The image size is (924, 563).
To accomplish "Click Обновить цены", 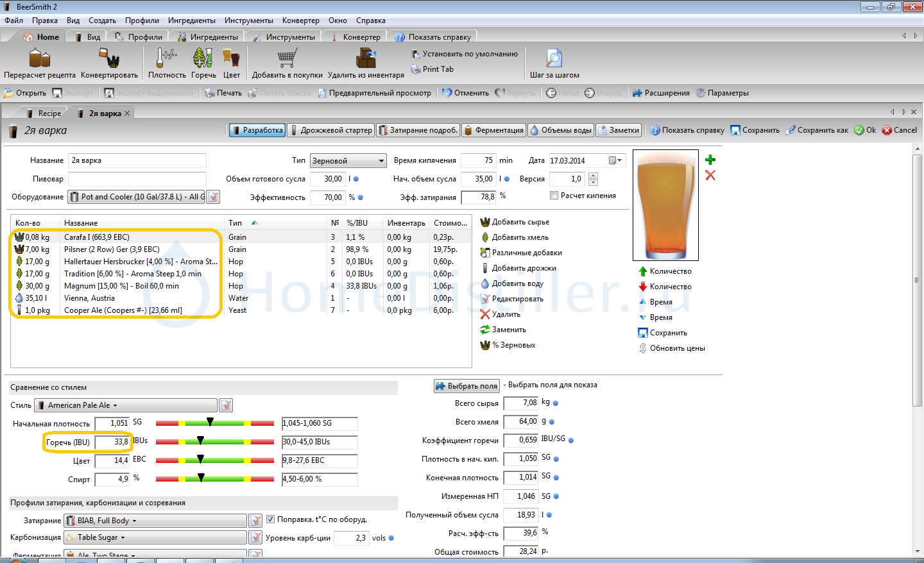I will [671, 348].
